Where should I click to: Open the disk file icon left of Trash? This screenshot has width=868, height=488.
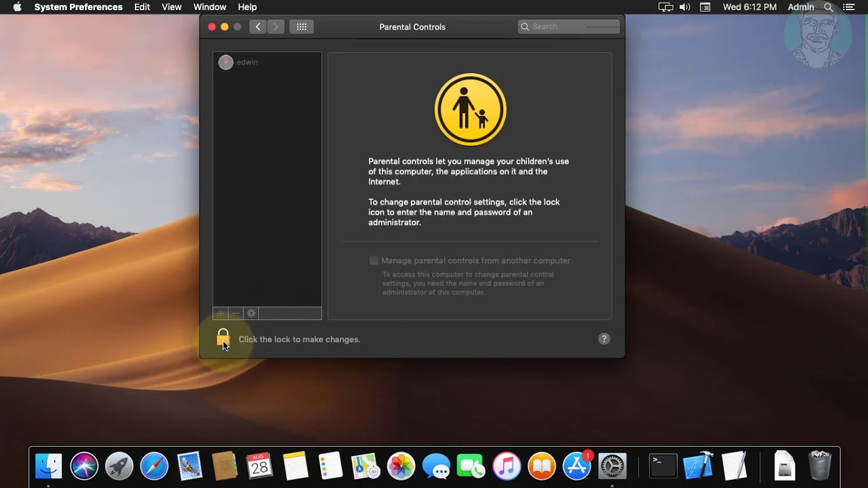click(x=785, y=466)
